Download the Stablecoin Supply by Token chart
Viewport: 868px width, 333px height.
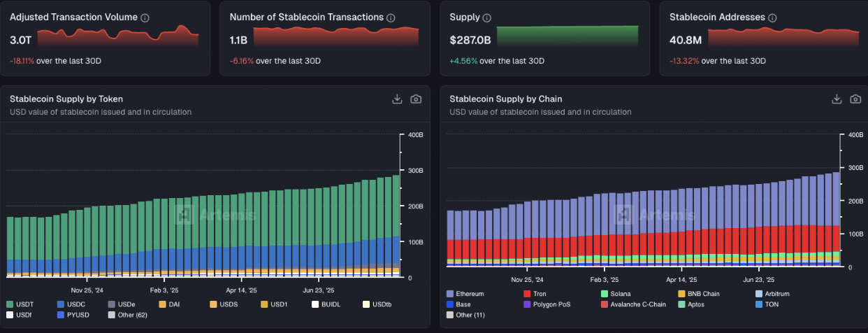click(x=397, y=99)
